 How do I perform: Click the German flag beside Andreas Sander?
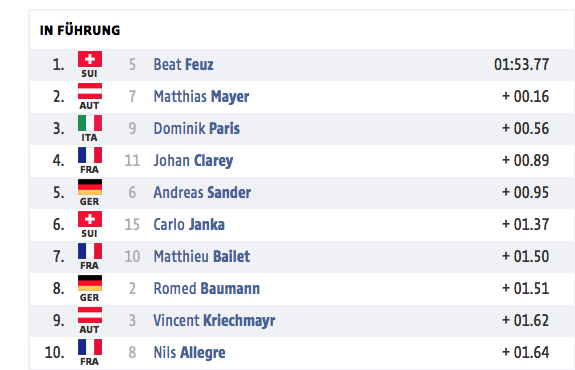tap(90, 187)
